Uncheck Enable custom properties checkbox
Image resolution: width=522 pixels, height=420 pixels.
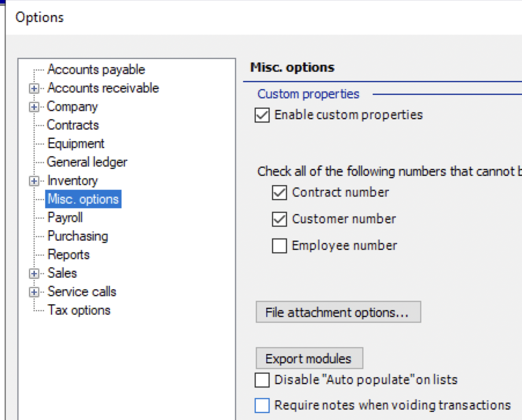pyautogui.click(x=262, y=115)
